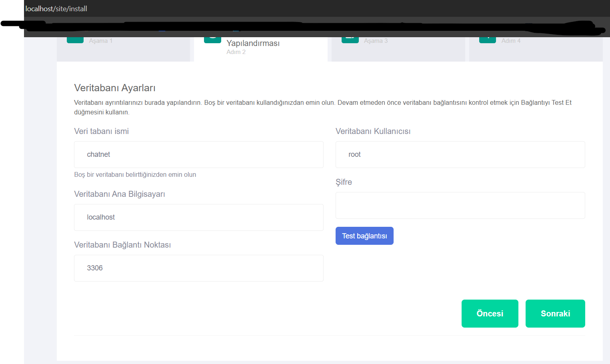Click the Veritabanı Ayarları heading
The height and width of the screenshot is (364, 610).
point(115,88)
